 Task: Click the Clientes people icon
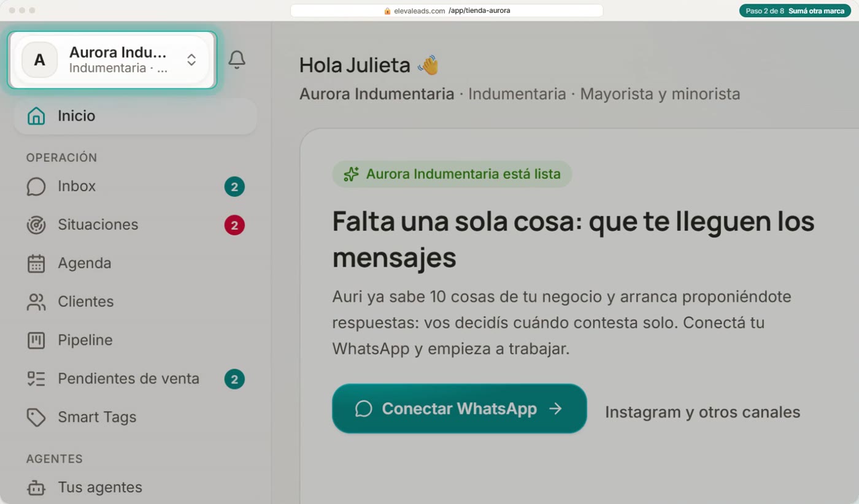(36, 302)
